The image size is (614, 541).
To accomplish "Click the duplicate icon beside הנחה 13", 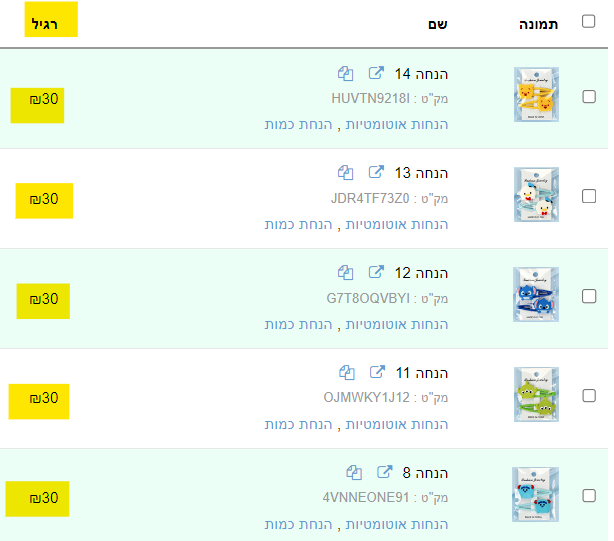I will [346, 173].
